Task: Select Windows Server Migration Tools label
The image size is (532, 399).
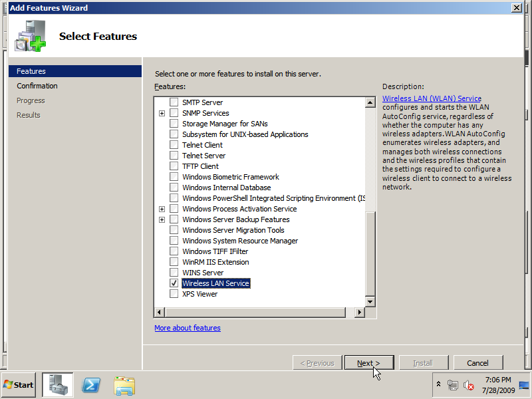Action: (233, 229)
